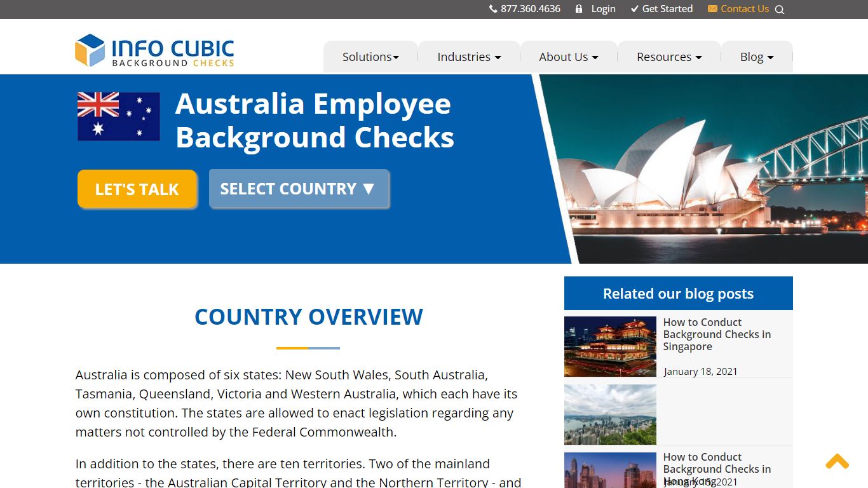Open the Contact Us link
Image resolution: width=868 pixels, height=488 pixels.
[745, 9]
